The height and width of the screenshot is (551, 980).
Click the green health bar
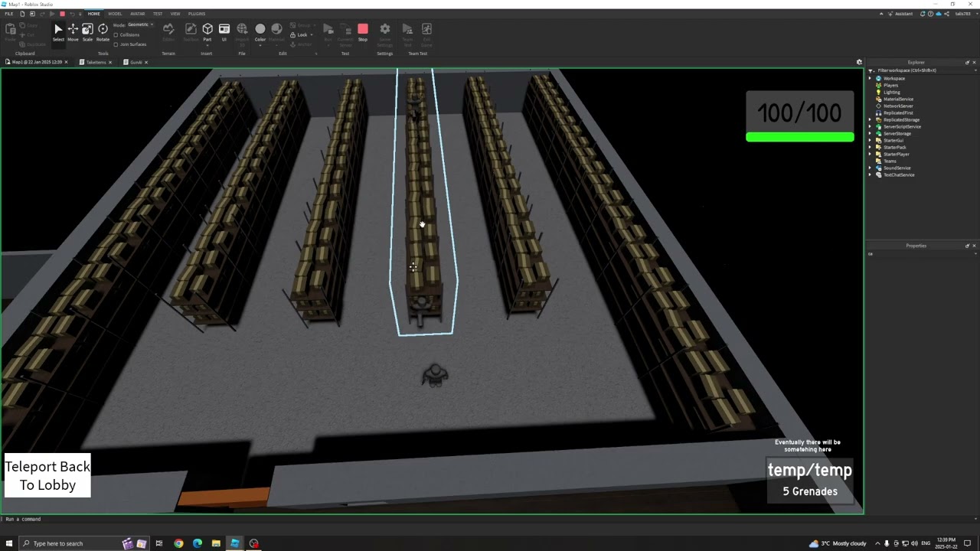tap(800, 137)
